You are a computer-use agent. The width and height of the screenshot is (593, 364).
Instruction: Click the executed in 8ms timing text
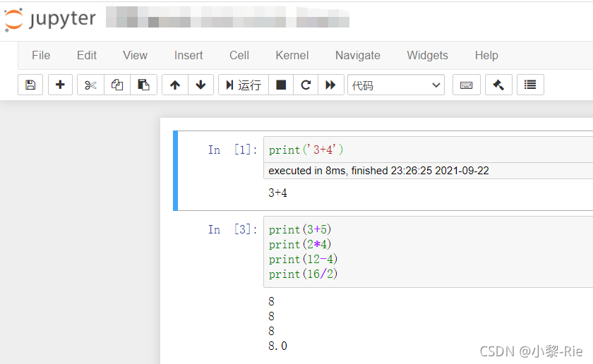(x=378, y=171)
